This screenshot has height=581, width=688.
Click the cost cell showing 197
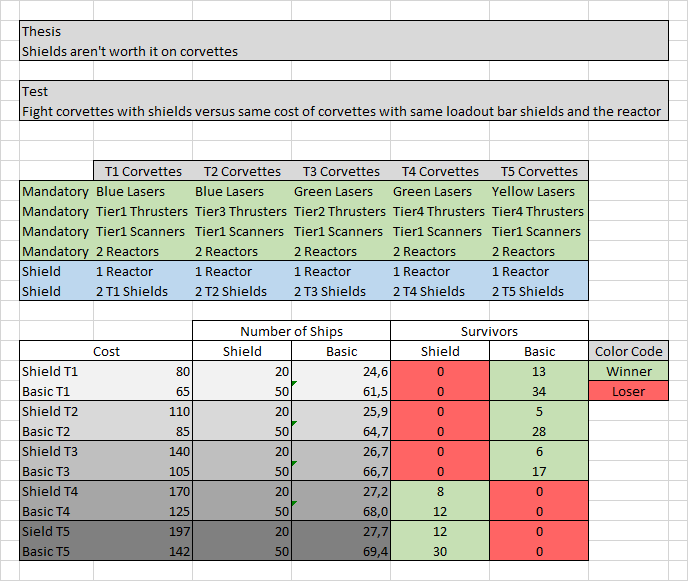pos(174,531)
